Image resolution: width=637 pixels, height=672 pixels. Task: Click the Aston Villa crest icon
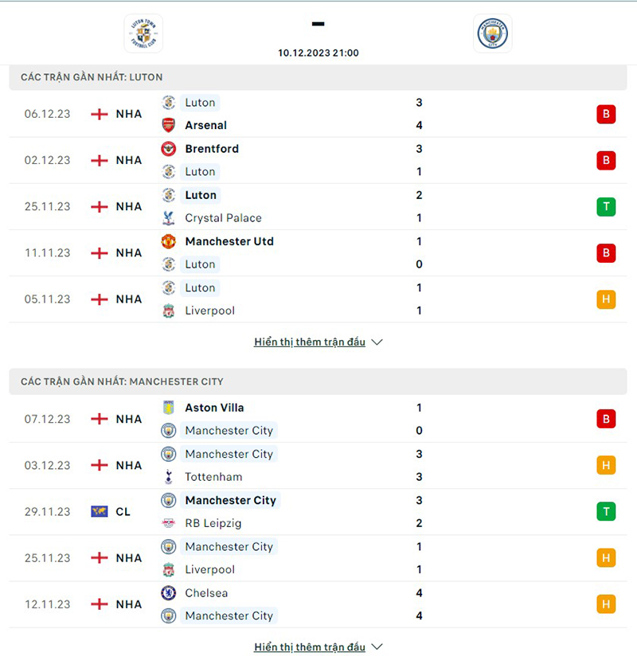(x=168, y=408)
